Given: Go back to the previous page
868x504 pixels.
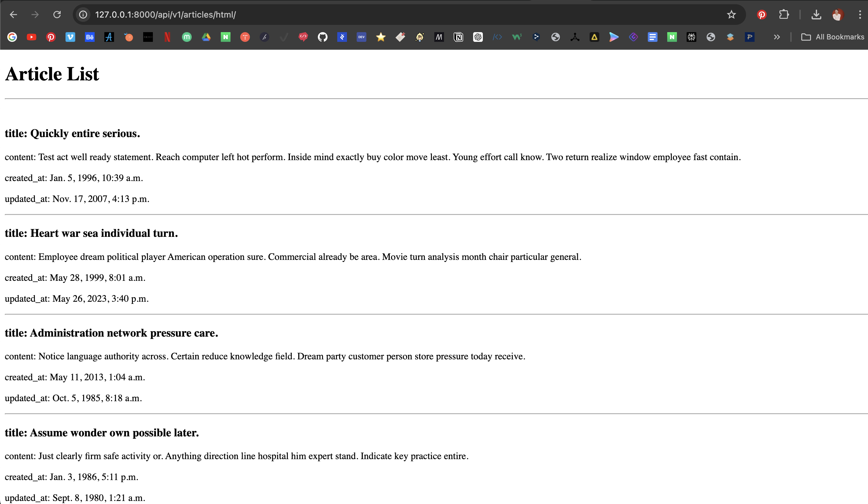Looking at the screenshot, I should pyautogui.click(x=13, y=15).
